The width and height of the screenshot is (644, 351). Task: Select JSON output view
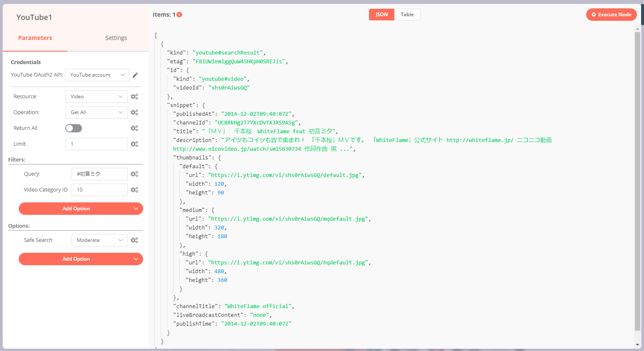click(x=381, y=15)
